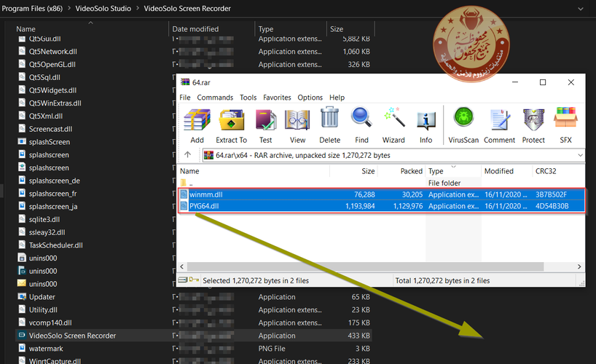This screenshot has width=596, height=364.
Task: Click the WinRAR scrollbar left arrow
Action: 181,266
